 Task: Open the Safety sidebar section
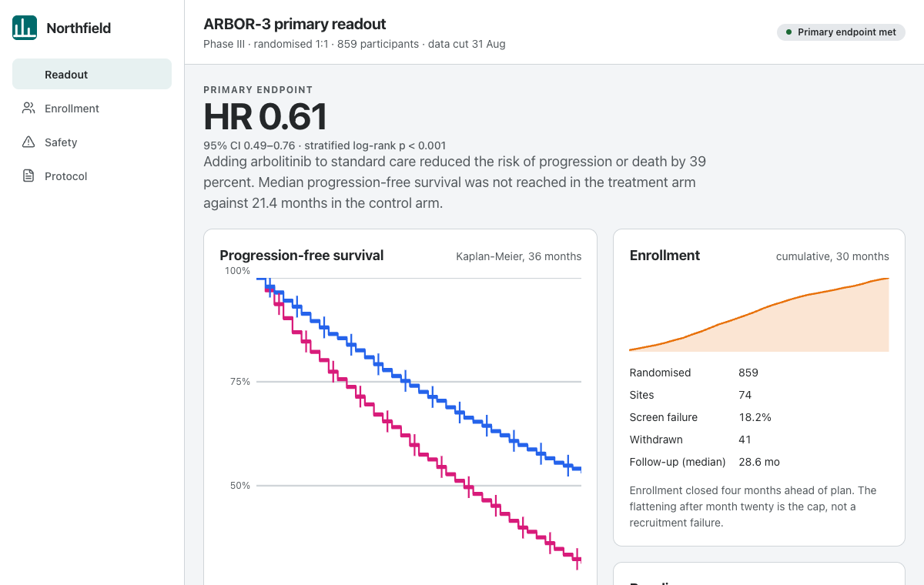coord(92,142)
